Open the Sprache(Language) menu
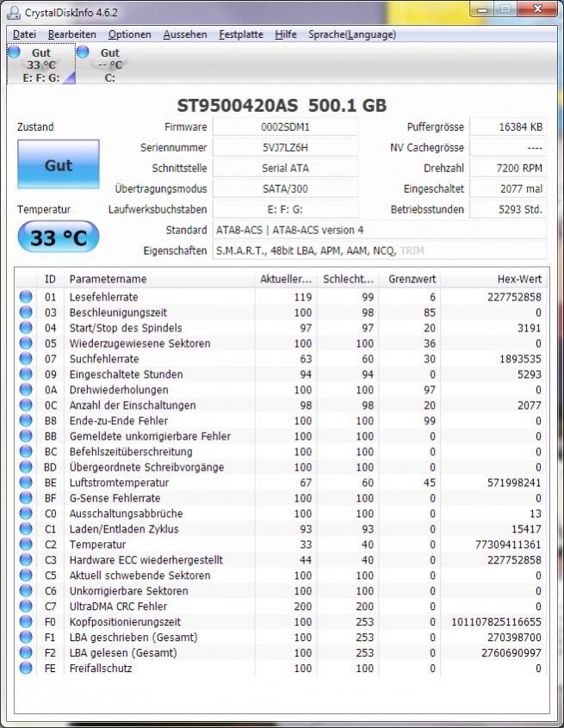 tap(352, 34)
